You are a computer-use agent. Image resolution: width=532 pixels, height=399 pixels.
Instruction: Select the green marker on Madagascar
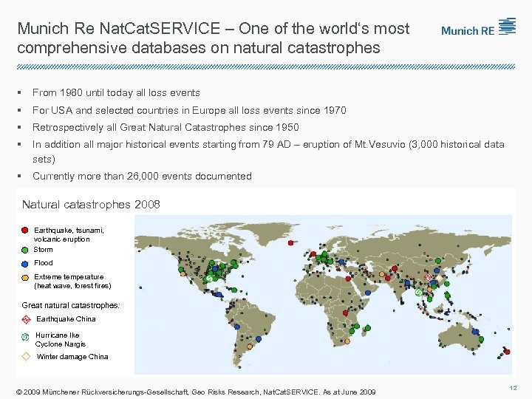[368, 328]
